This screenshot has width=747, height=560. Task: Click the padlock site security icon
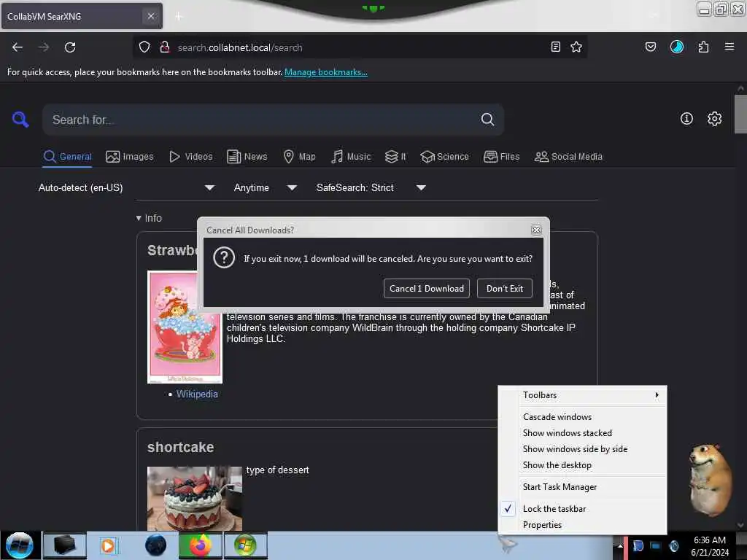165,47
